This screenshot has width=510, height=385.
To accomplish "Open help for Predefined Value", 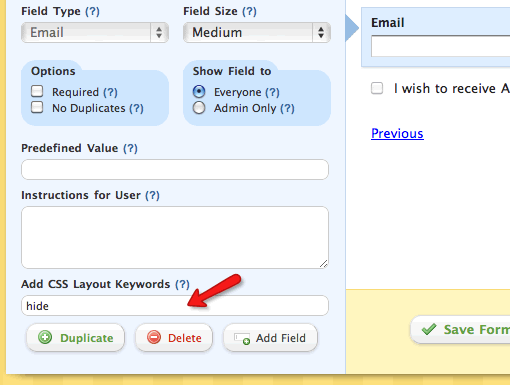I will coord(130,148).
